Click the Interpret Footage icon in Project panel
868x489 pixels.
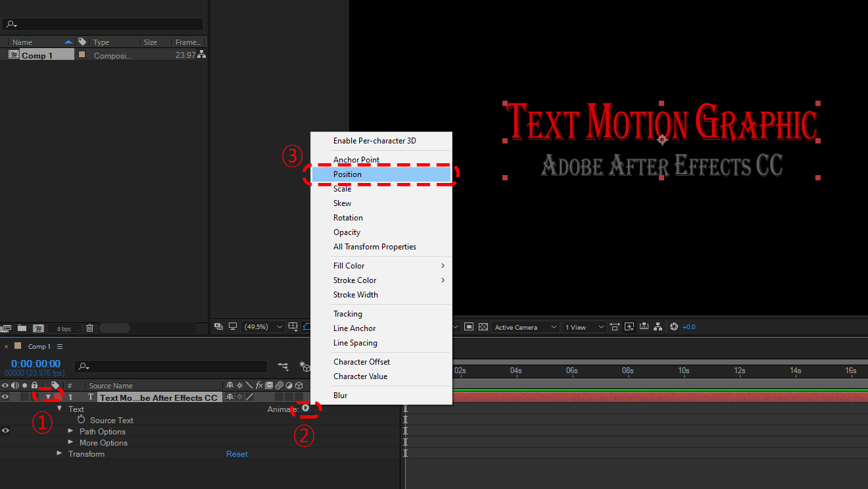[x=6, y=328]
